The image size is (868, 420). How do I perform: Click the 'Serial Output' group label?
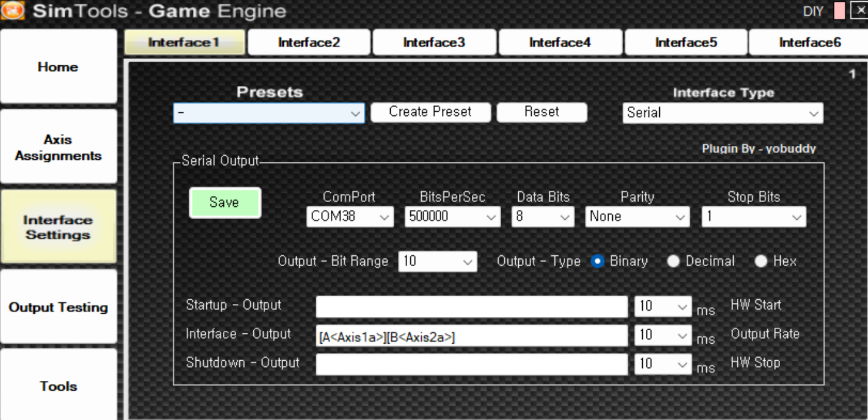click(x=220, y=161)
